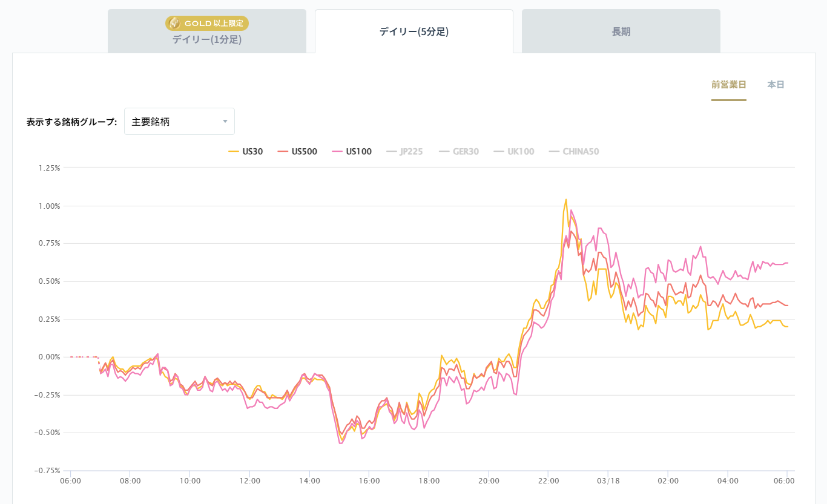827x504 pixels.
Task: Click the US30 peak above 1.00%
Action: (566, 199)
